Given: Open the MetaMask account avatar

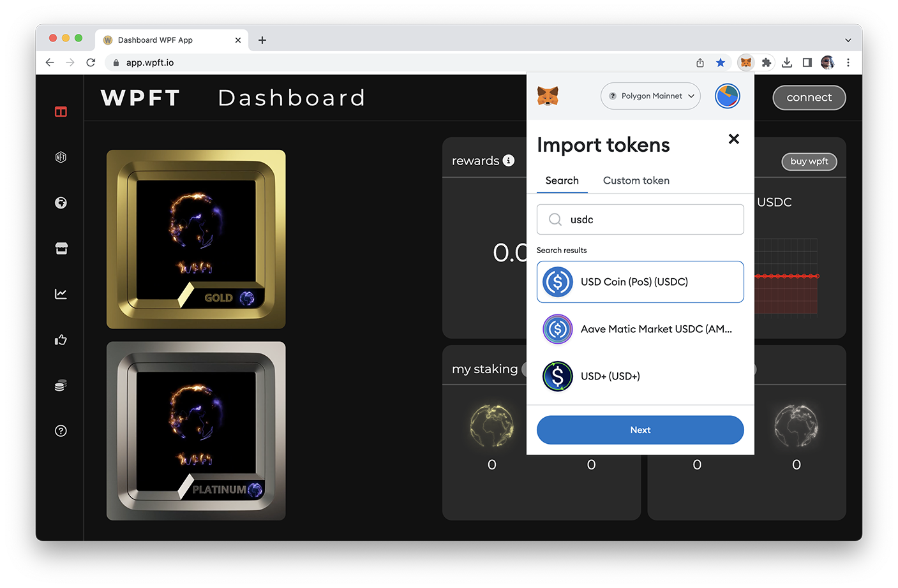Looking at the screenshot, I should click(x=727, y=96).
